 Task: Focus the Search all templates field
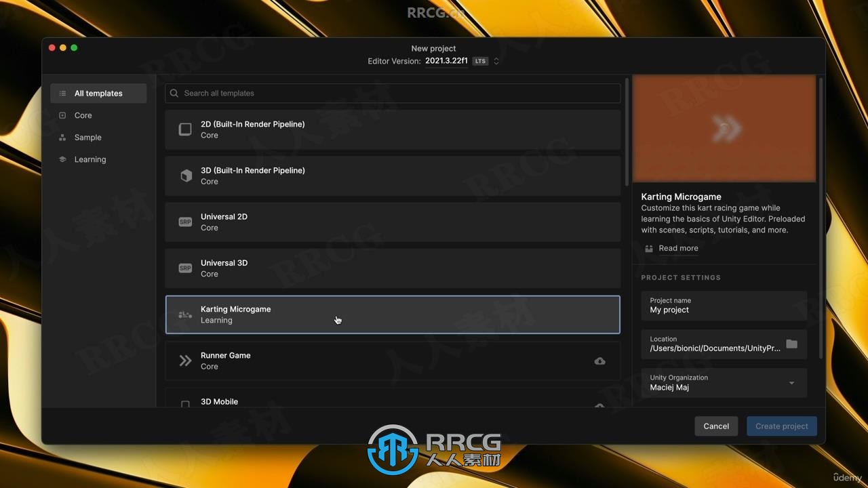coord(393,93)
